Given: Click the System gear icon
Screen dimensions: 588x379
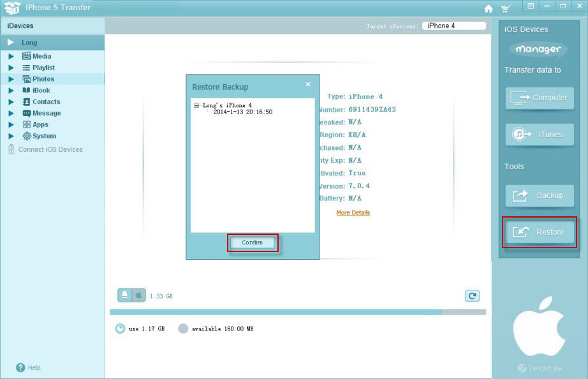Looking at the screenshot, I should [x=27, y=136].
